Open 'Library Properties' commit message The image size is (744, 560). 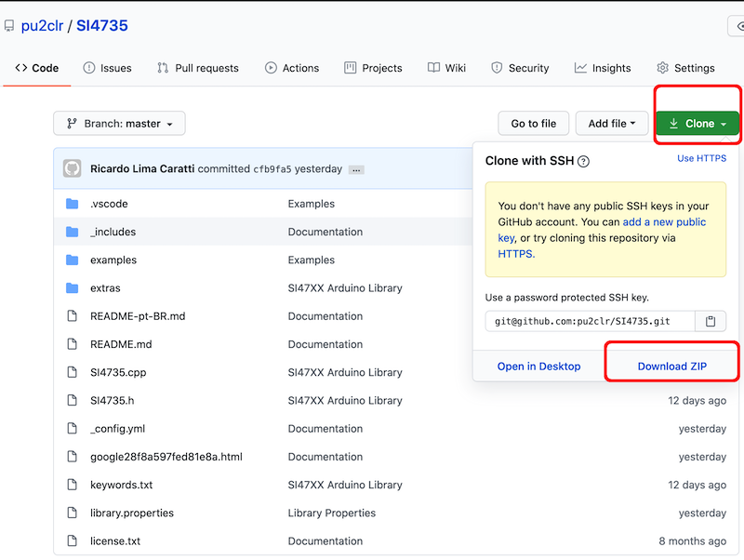click(x=332, y=513)
